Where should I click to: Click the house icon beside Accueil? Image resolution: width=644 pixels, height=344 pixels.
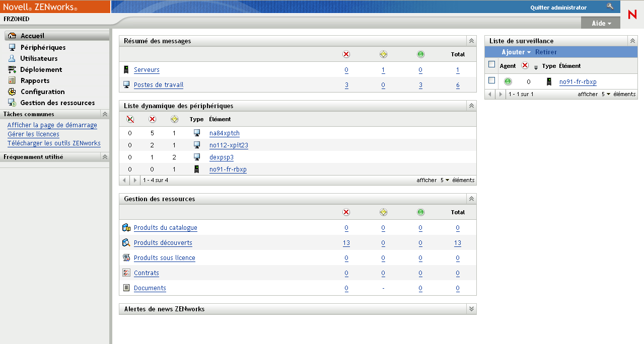tap(12, 36)
